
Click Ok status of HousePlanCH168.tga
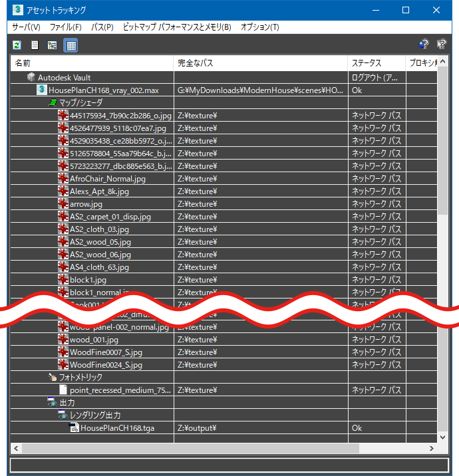[x=377, y=427]
